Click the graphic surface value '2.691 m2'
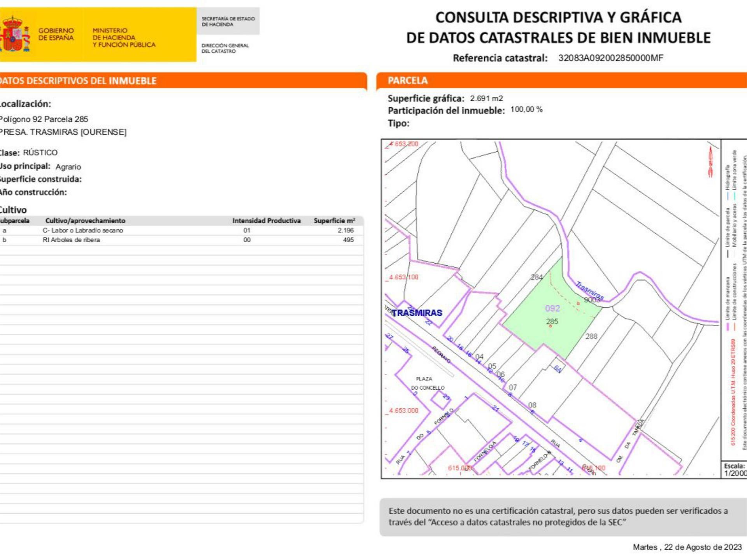Screen dimensions: 747x560 point(486,98)
